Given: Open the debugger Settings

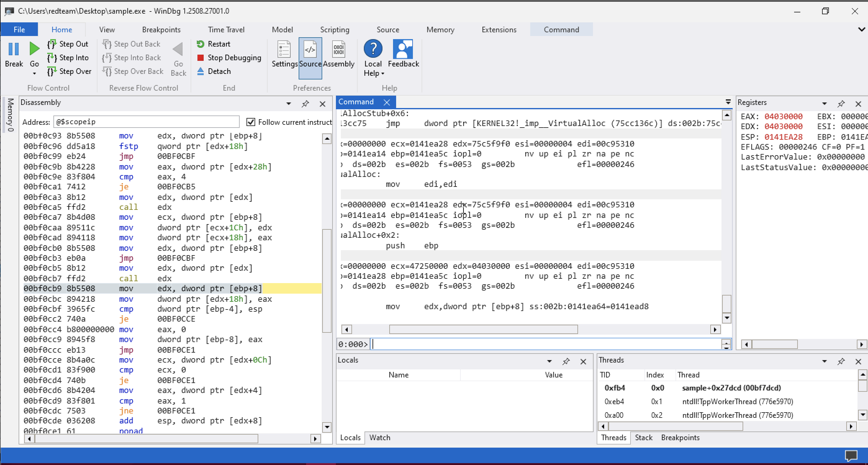Looking at the screenshot, I should point(284,54).
